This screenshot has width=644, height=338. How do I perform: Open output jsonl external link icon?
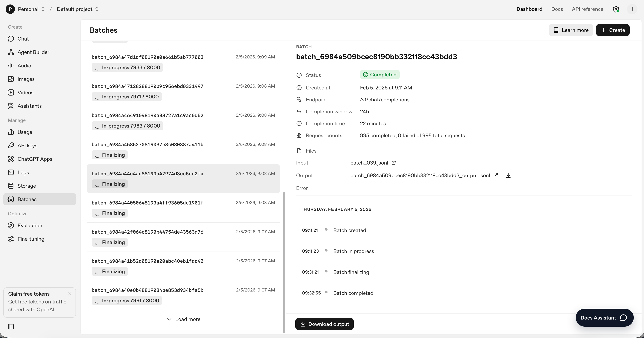pos(496,175)
